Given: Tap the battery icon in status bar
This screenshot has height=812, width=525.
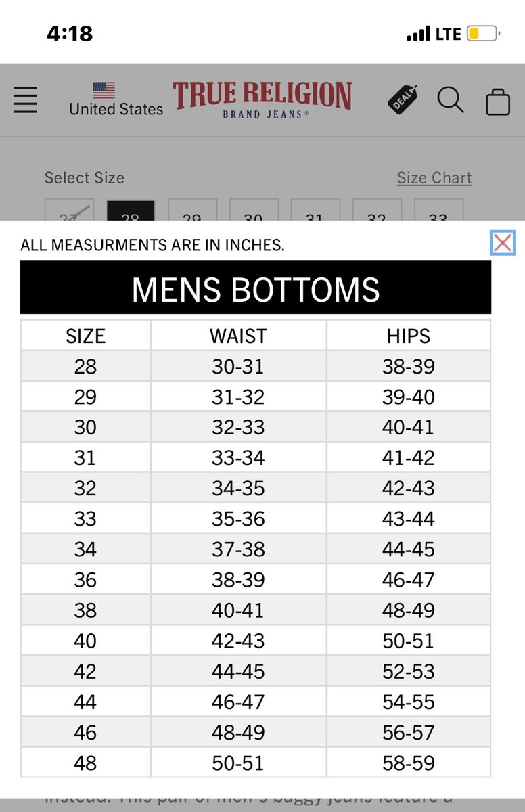Looking at the screenshot, I should point(483,34).
